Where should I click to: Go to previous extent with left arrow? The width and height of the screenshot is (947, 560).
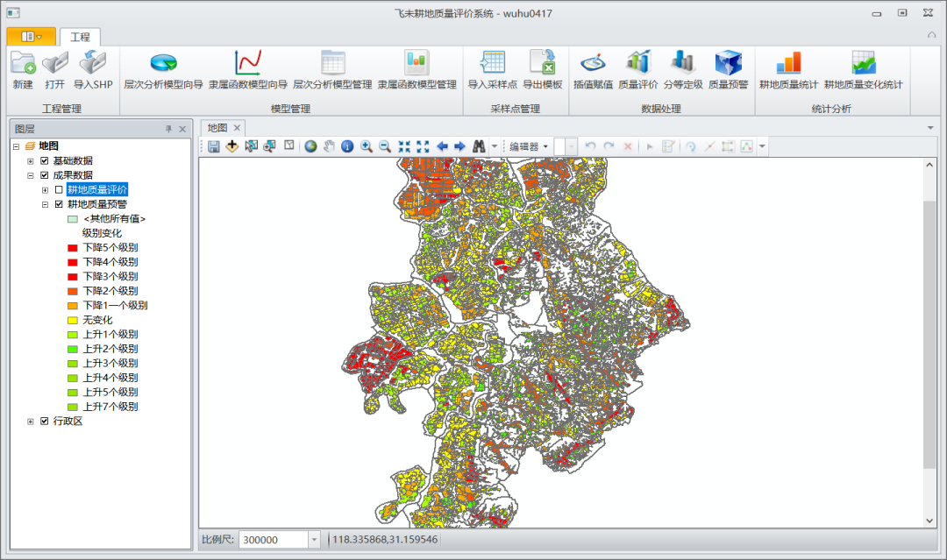click(x=442, y=146)
